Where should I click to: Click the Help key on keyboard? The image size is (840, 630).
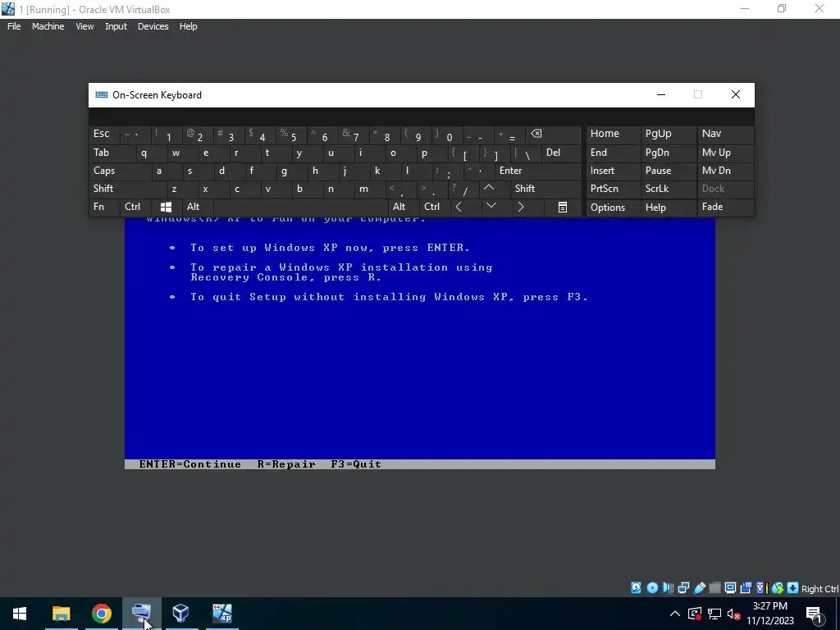(668, 207)
